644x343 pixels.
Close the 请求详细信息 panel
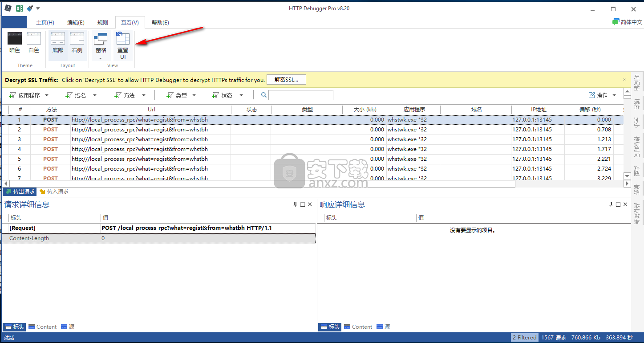[310, 204]
